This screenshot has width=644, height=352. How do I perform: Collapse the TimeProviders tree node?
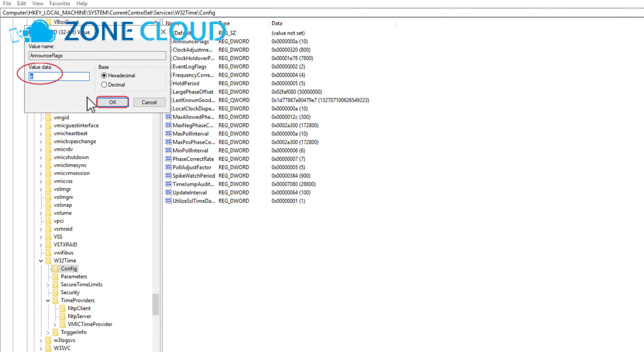click(48, 300)
